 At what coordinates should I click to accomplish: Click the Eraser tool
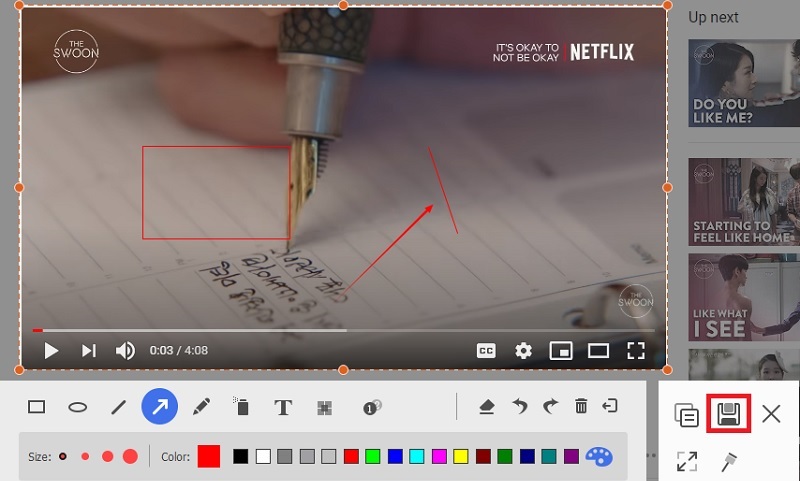[x=486, y=406]
